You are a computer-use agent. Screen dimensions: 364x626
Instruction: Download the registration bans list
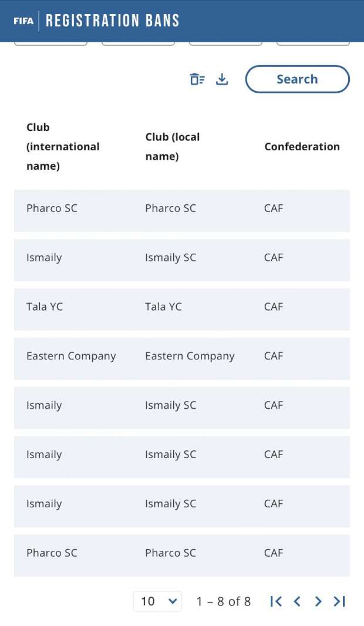(x=222, y=79)
